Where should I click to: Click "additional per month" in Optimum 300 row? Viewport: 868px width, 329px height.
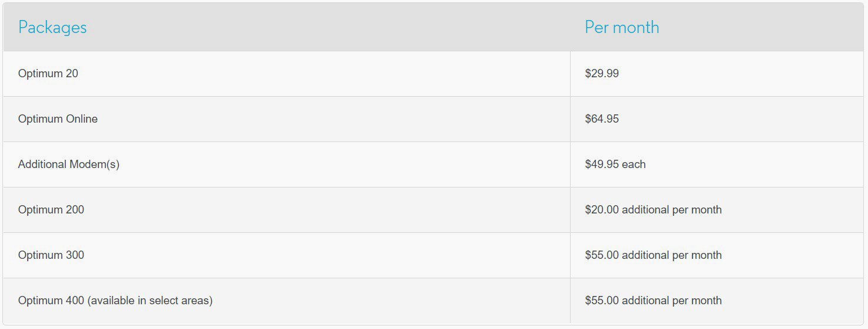tap(672, 255)
